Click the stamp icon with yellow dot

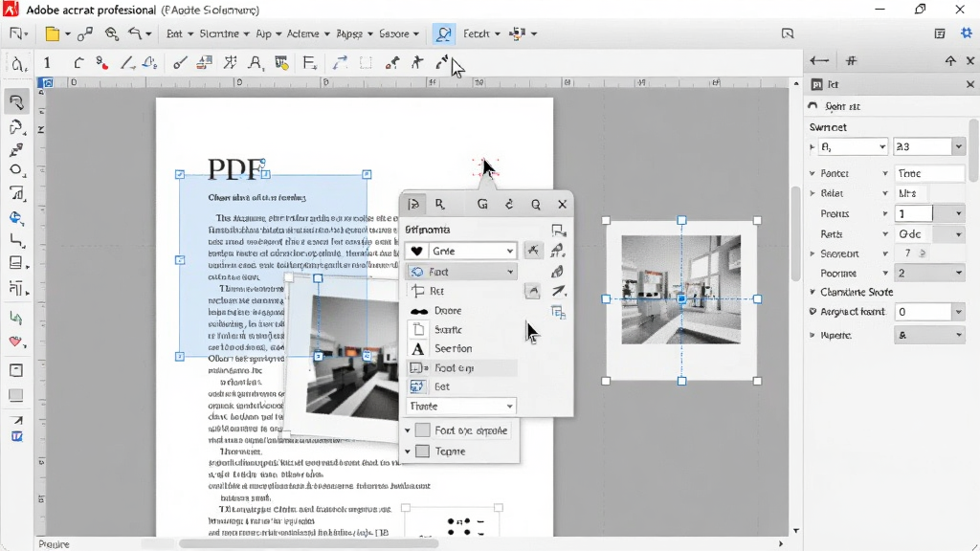[282, 62]
